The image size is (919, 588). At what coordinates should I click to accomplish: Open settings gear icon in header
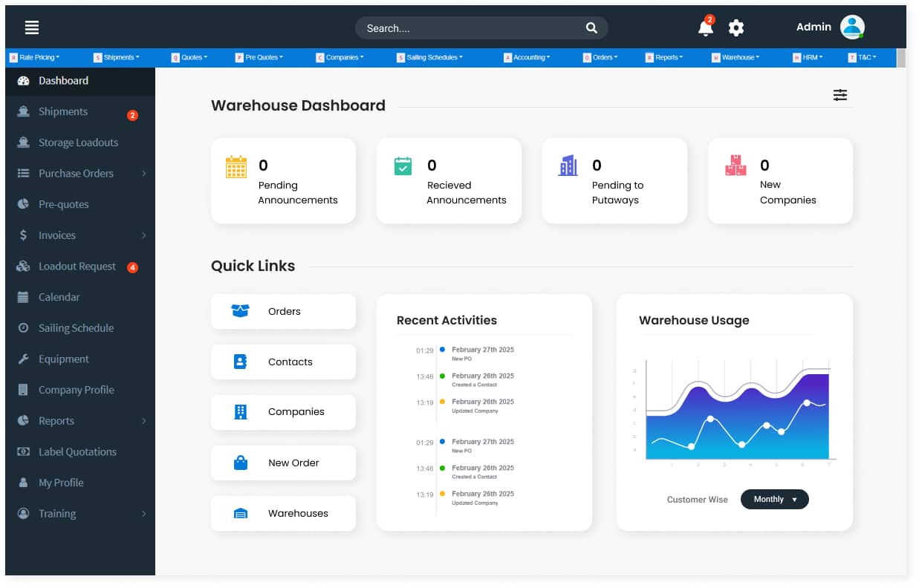tap(735, 28)
